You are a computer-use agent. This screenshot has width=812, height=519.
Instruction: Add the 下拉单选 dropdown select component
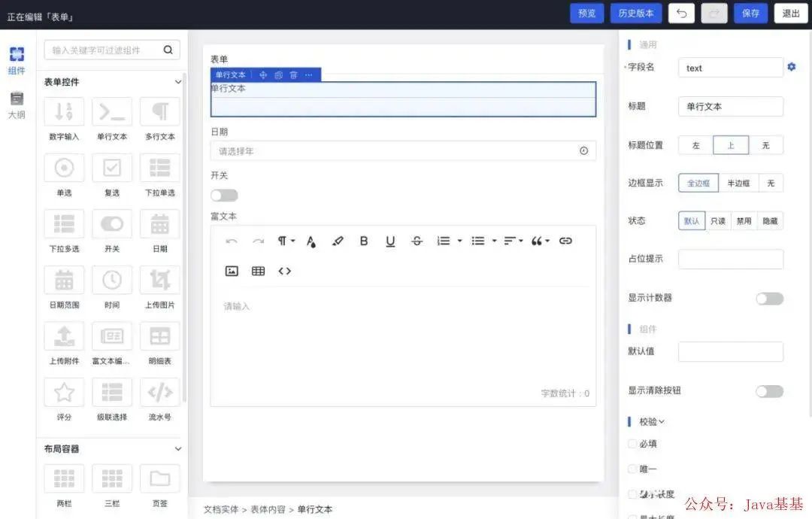(x=160, y=168)
